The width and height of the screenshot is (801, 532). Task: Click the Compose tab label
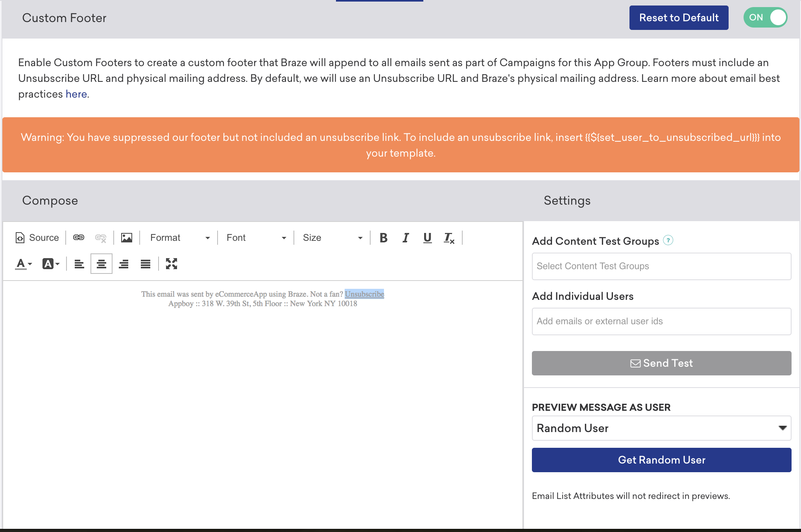pyautogui.click(x=49, y=200)
